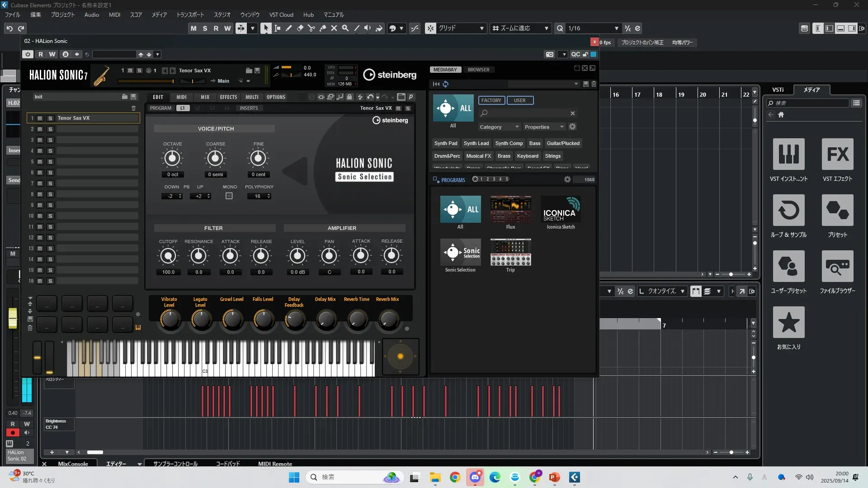Mute slot 1 Tenor Sax VX
The height and width of the screenshot is (488, 868).
[40, 118]
